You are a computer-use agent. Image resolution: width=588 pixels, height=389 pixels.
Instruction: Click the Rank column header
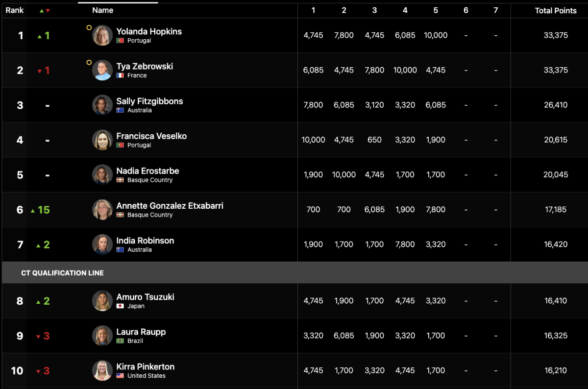pos(15,10)
